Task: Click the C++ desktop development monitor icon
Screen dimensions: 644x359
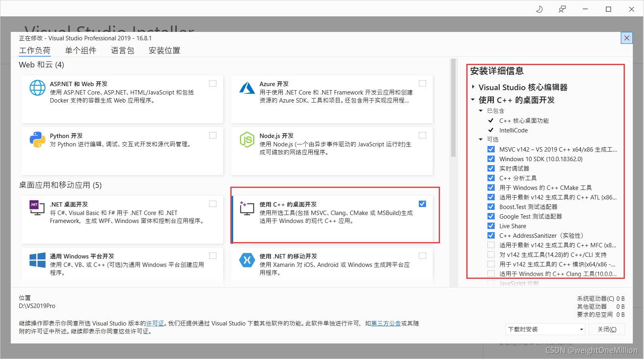Action: pyautogui.click(x=247, y=208)
